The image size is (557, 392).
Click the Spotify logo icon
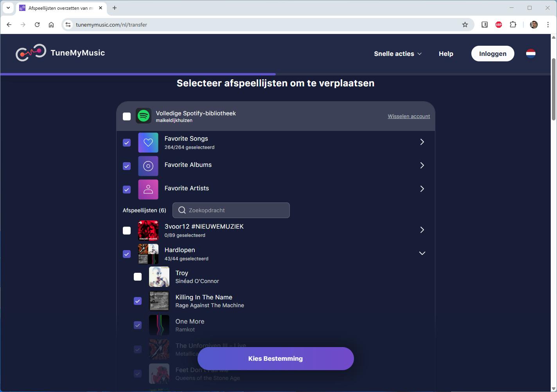[x=144, y=116]
